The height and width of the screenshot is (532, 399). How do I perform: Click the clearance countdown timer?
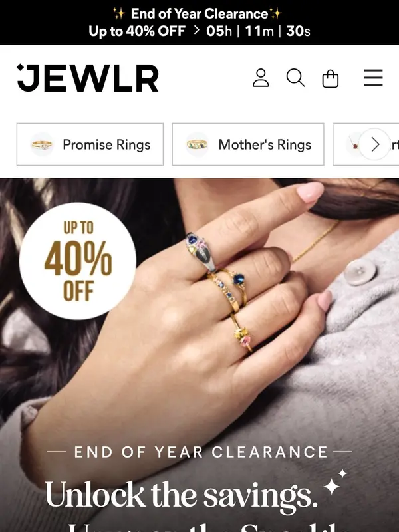258,31
